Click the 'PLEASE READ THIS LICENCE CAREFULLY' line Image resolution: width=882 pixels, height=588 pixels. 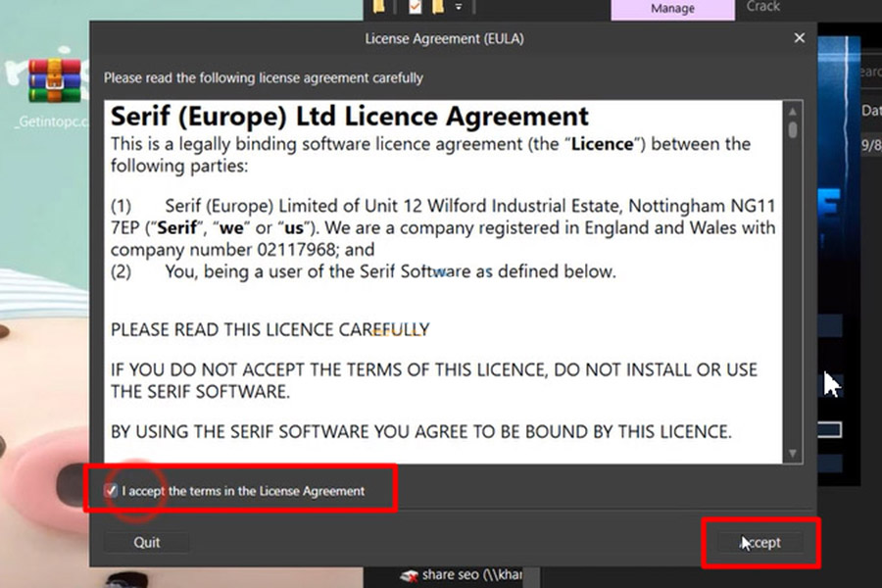tap(270, 329)
